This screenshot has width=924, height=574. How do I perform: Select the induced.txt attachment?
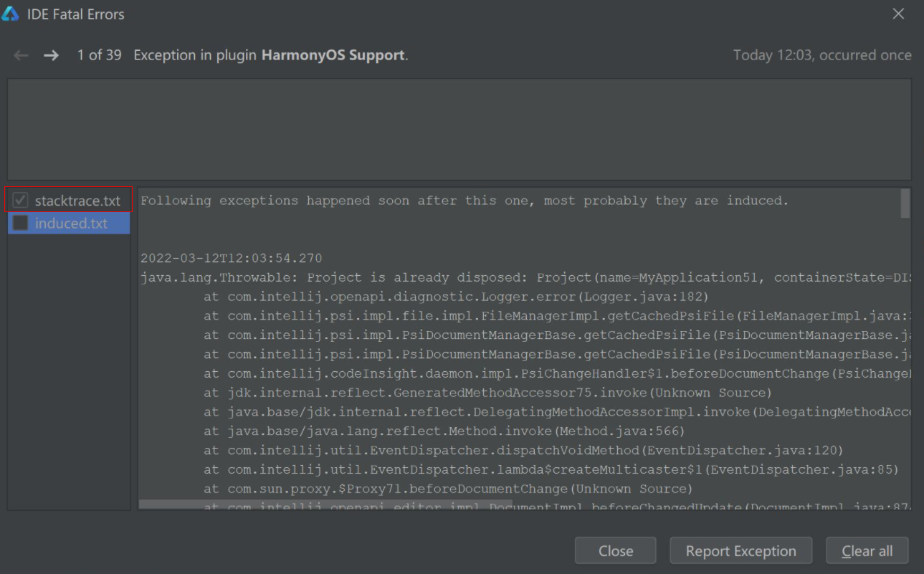pos(71,223)
